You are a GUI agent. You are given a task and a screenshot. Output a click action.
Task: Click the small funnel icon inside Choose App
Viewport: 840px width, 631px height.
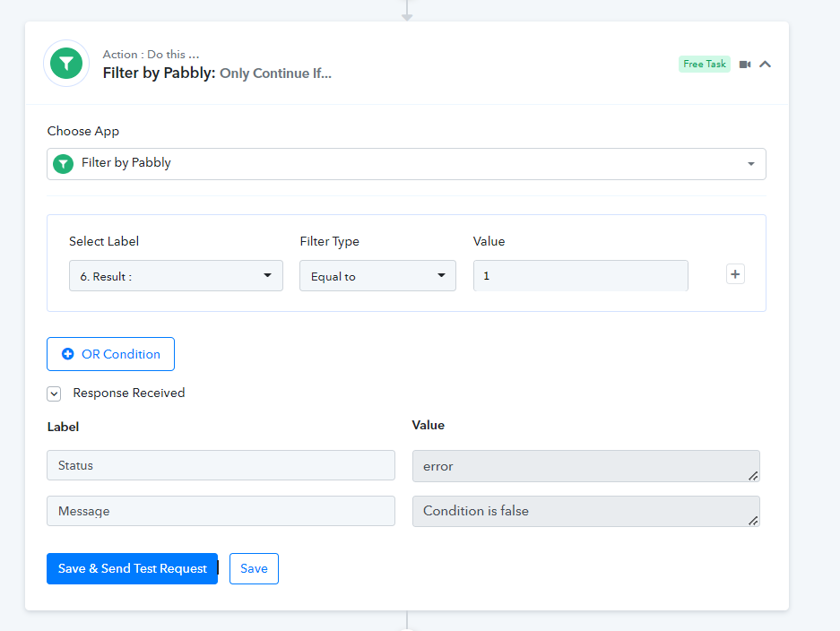64,164
